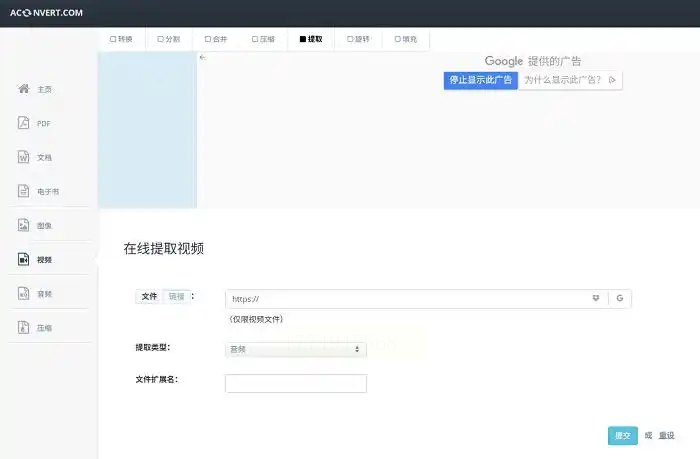Select the 压缩 compress tab in top bar
Screen dimensions: 700x459
pos(263,40)
